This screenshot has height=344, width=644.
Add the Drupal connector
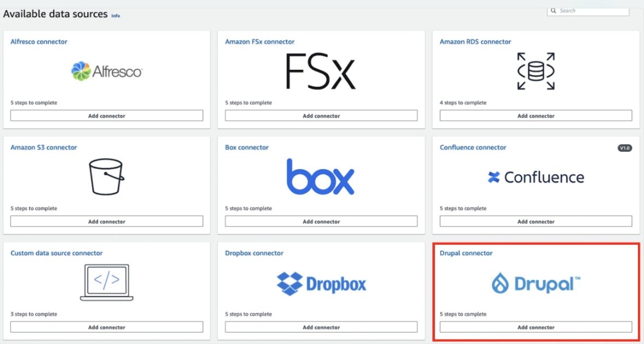536,327
